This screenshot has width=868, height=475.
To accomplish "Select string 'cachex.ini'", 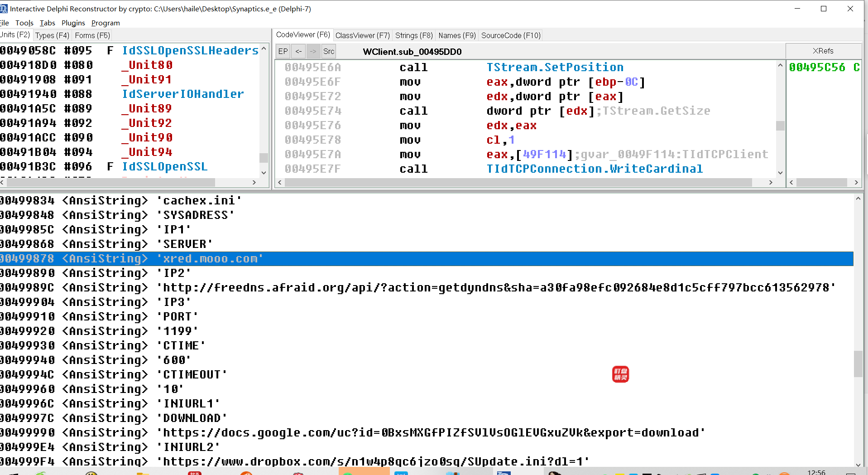I will point(427,200).
